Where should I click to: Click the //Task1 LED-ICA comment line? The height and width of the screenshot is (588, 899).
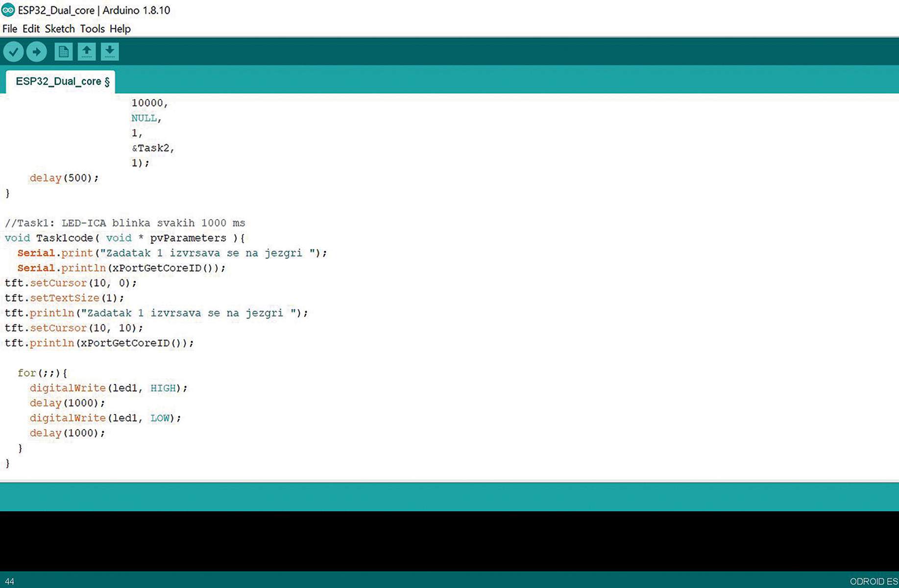[x=125, y=223]
